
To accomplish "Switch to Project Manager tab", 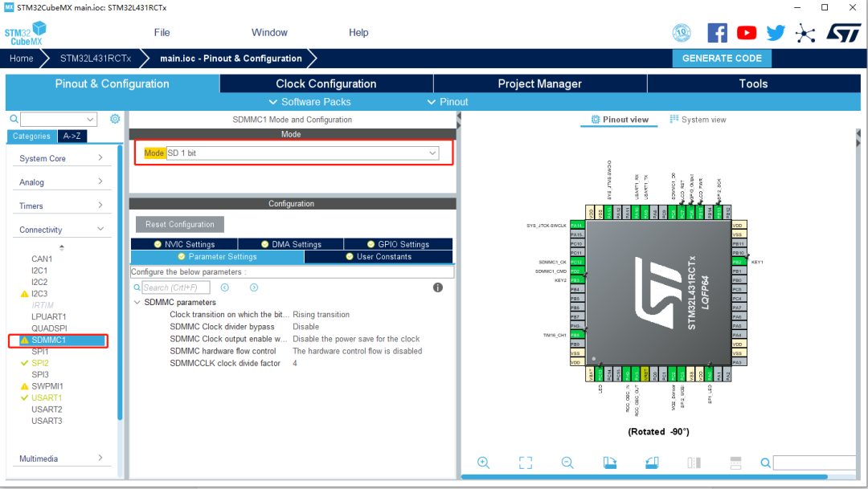I will point(540,84).
